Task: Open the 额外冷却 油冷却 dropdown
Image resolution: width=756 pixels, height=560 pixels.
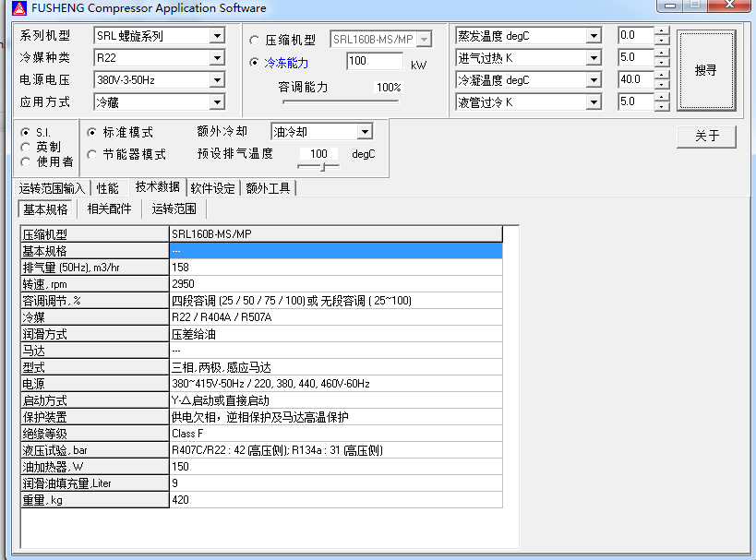Action: click(365, 132)
